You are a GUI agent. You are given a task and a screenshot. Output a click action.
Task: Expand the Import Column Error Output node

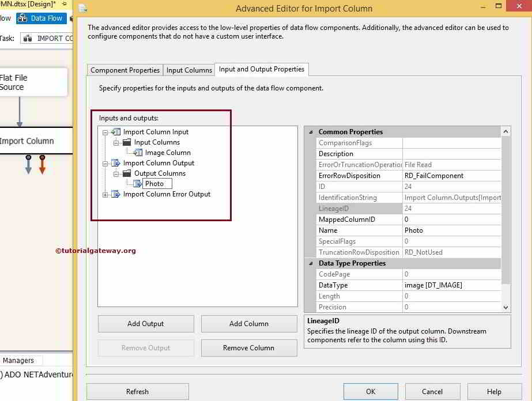[105, 195]
